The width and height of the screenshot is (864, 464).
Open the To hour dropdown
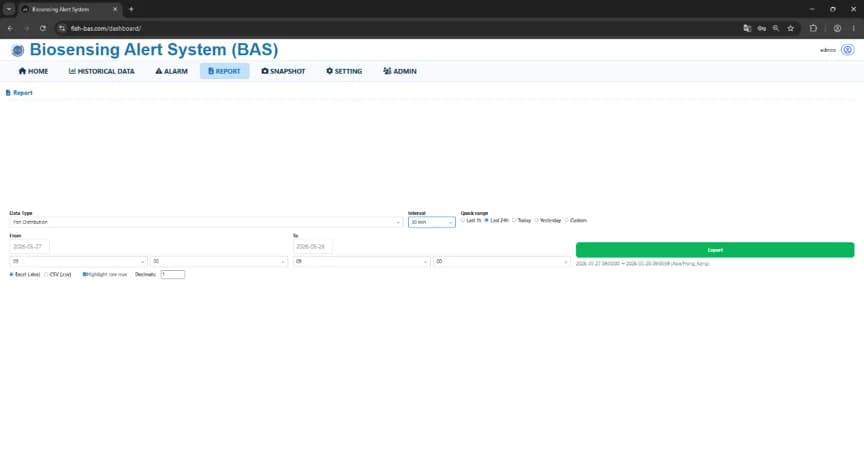(x=361, y=261)
